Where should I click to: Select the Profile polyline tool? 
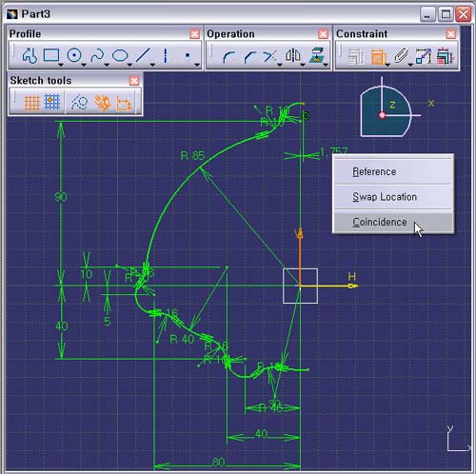pos(30,55)
